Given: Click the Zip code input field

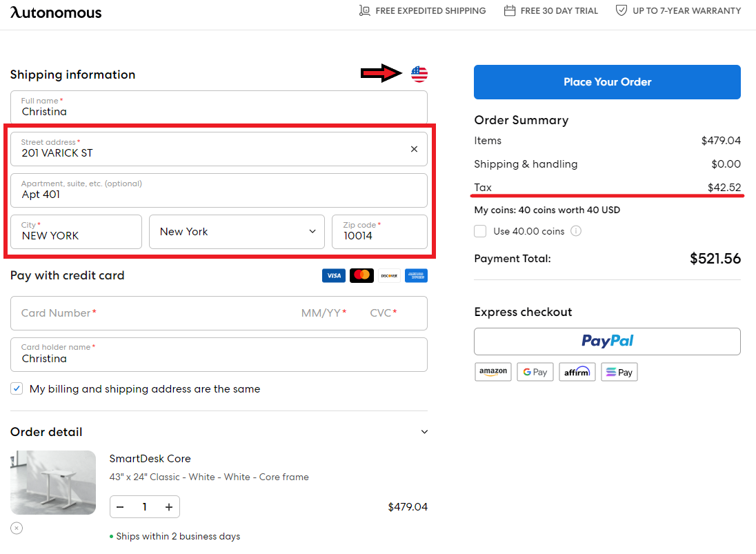Looking at the screenshot, I should tap(379, 235).
